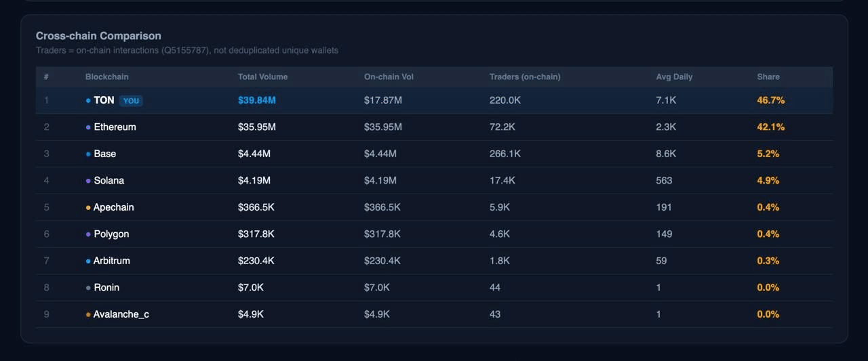Click the orange dot beside Apechain
868x361 pixels.
tap(88, 208)
